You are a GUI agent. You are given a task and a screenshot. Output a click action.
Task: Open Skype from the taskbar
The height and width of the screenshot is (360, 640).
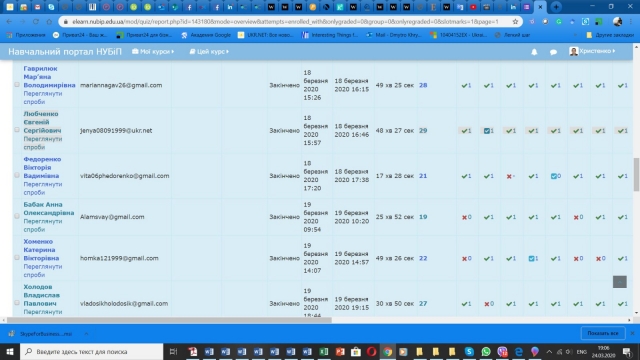click(x=469, y=351)
